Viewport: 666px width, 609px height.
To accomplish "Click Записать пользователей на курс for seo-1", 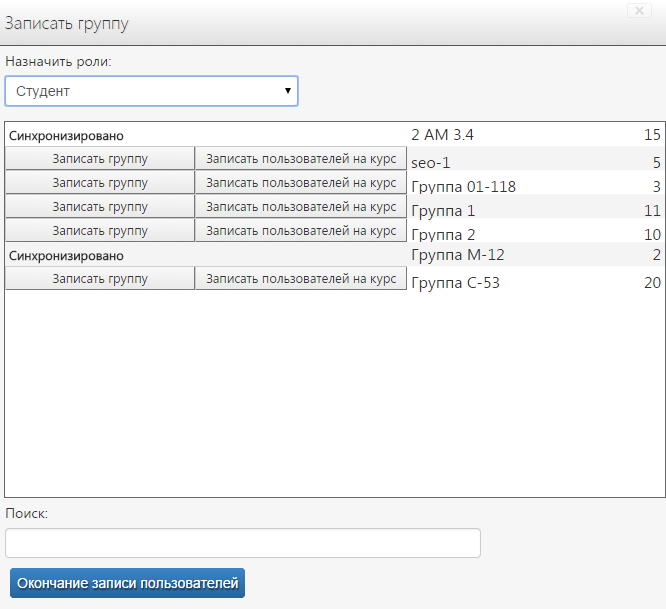I will (x=301, y=159).
